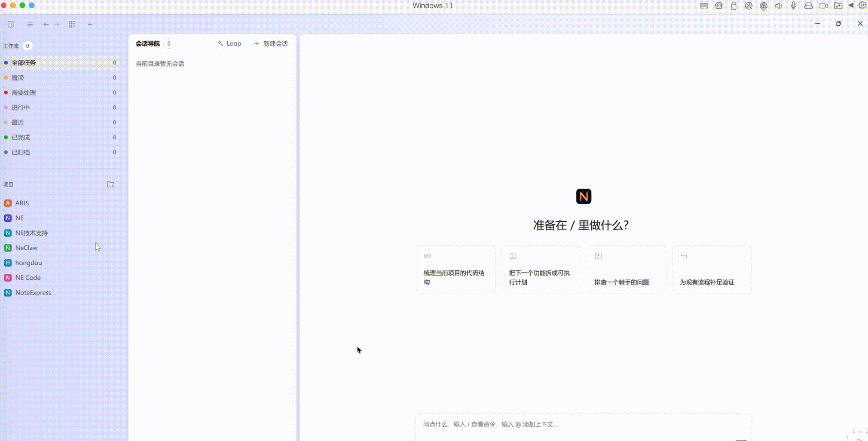Click 当前目录暂无会话 text

160,64
